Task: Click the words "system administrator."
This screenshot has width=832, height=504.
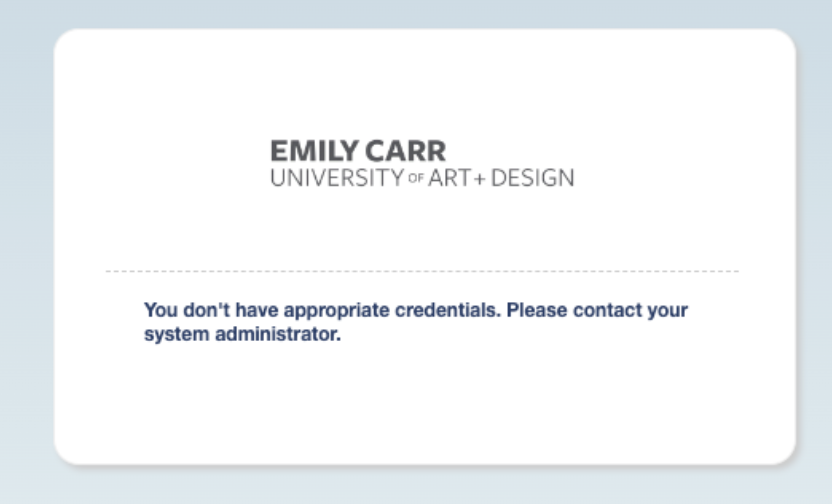Action: pos(242,334)
